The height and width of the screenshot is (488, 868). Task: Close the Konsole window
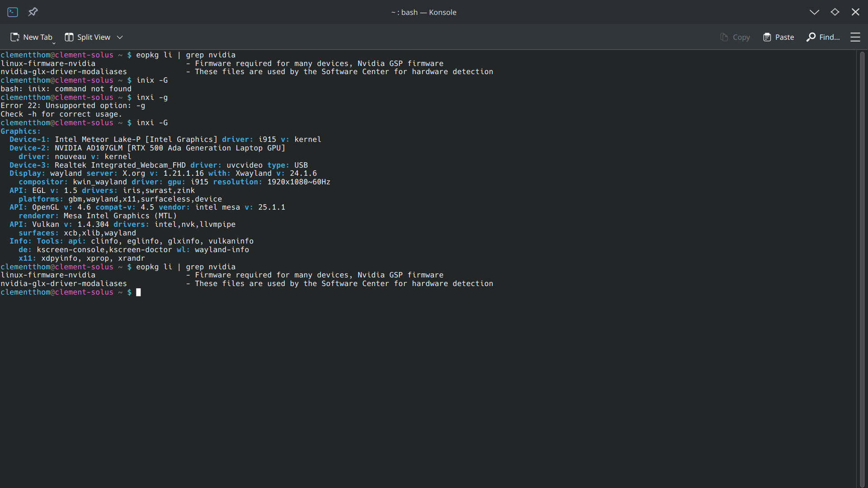coord(855,12)
